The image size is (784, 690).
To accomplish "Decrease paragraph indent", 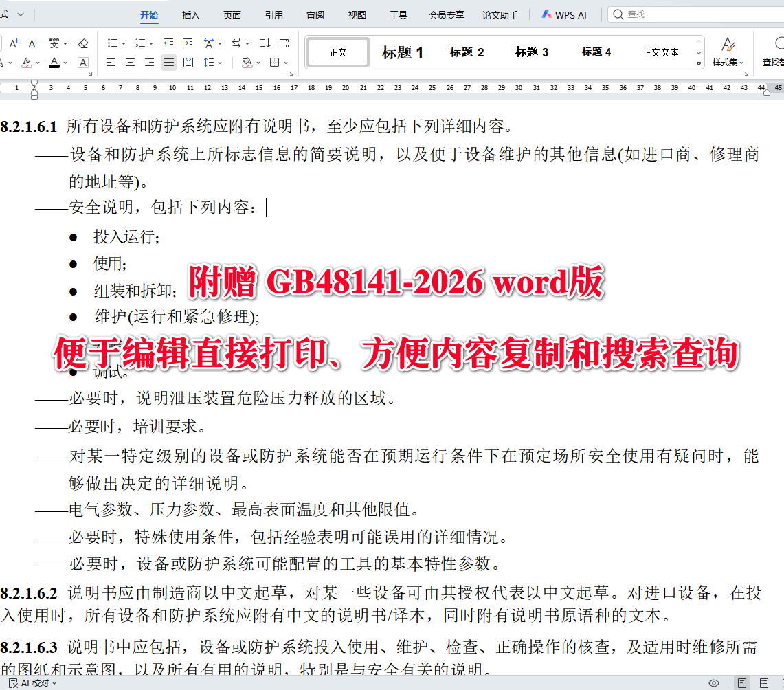I will coord(168,43).
